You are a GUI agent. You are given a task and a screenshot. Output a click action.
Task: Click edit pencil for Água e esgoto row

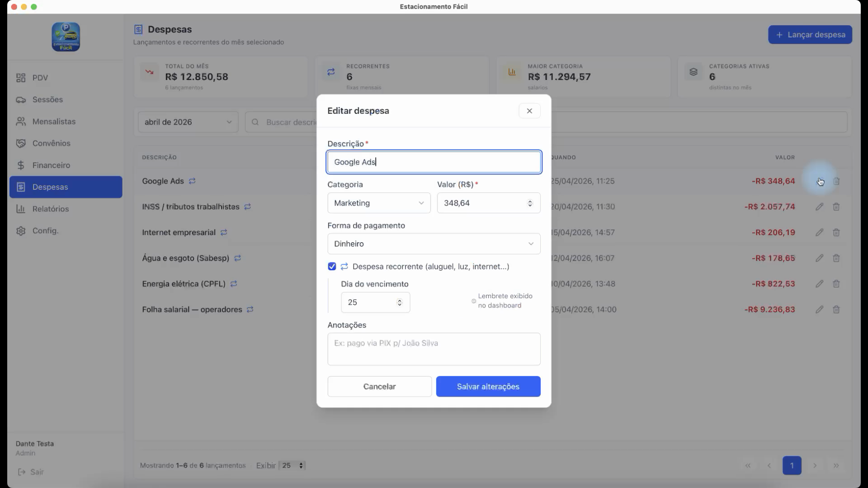coord(819,258)
